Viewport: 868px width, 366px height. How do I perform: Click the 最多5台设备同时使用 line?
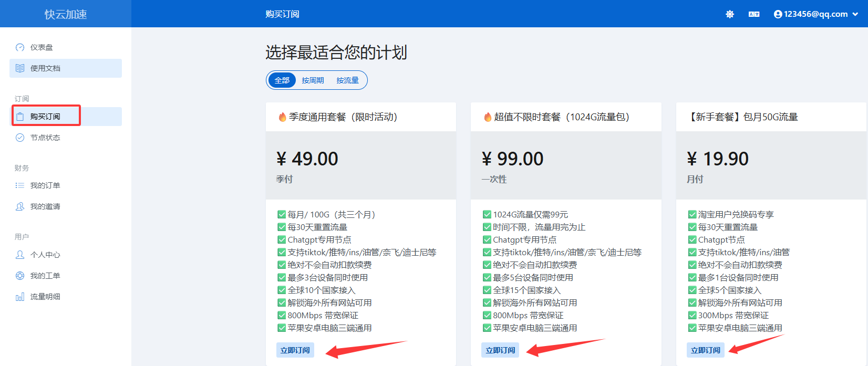click(528, 277)
